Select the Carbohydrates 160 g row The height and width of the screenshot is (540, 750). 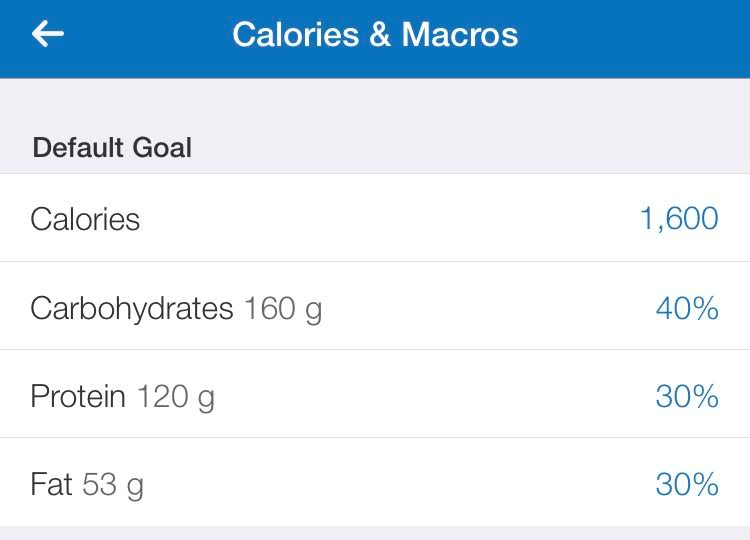pos(375,306)
